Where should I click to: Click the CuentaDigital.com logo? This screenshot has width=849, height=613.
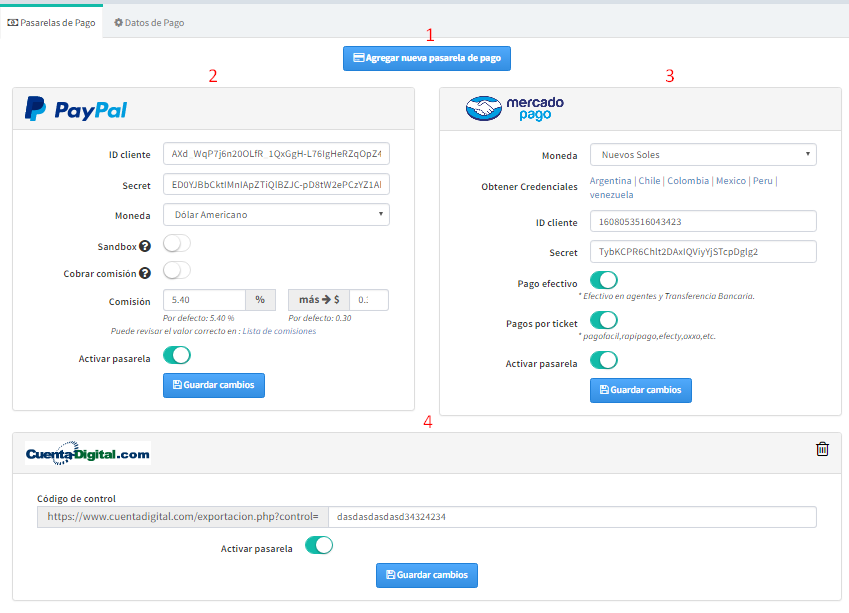tap(88, 453)
